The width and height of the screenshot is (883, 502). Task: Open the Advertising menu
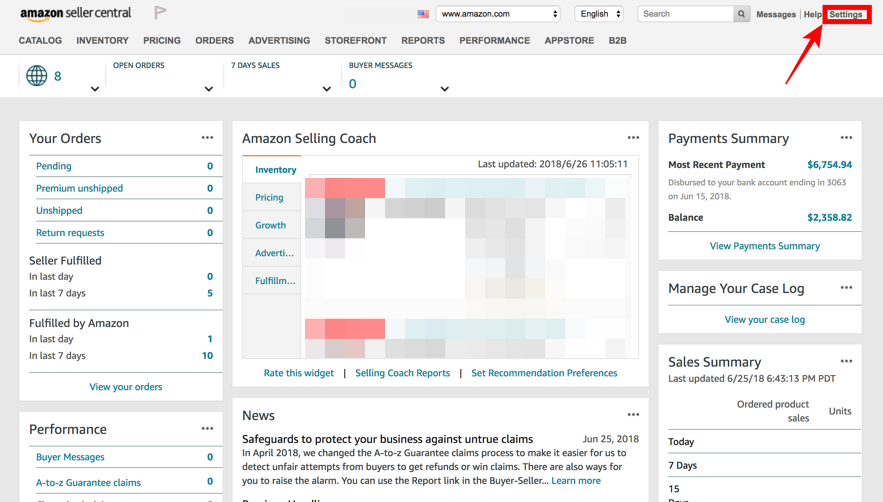point(279,41)
